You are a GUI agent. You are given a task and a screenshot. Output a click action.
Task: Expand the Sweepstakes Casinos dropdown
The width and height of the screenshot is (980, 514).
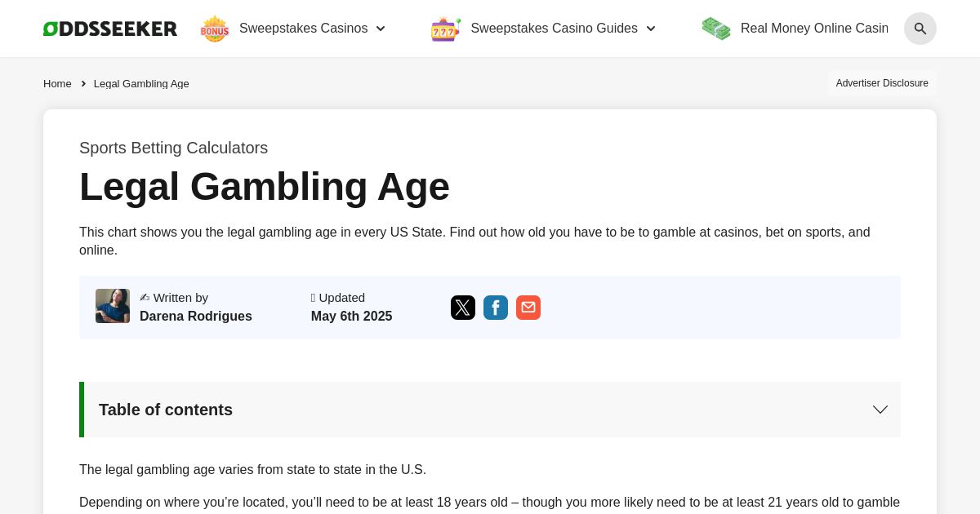click(x=381, y=29)
